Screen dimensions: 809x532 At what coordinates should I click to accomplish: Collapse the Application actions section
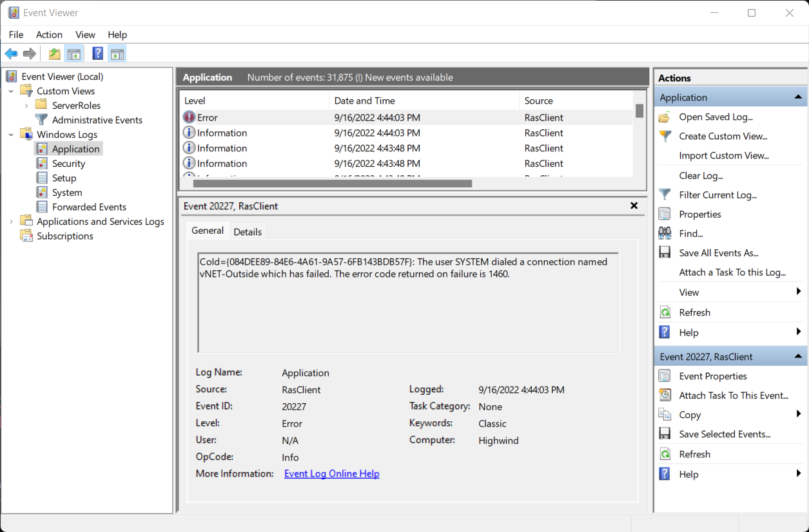tap(799, 97)
